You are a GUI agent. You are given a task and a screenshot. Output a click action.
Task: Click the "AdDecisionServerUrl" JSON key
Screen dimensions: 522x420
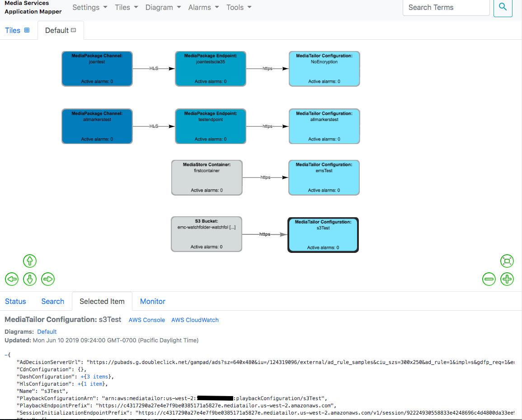[49, 362]
